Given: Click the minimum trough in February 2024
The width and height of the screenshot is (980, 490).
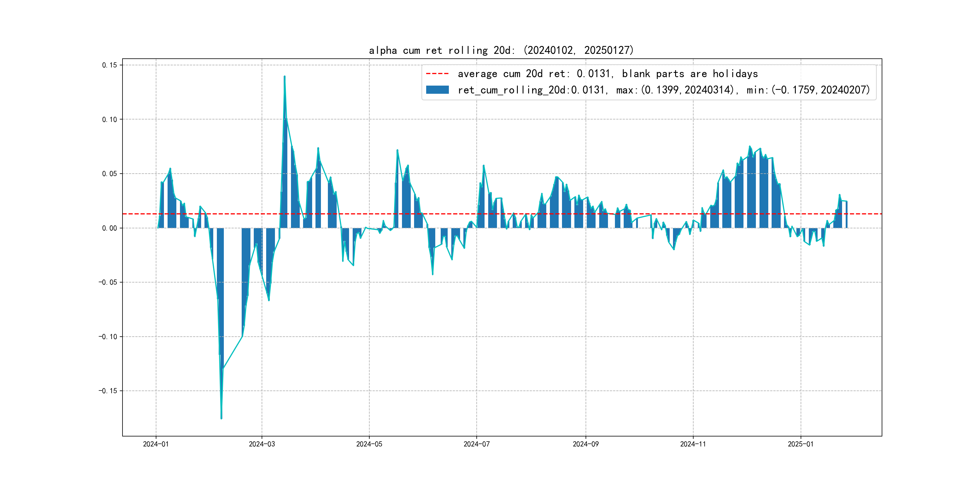Looking at the screenshot, I should [221, 418].
